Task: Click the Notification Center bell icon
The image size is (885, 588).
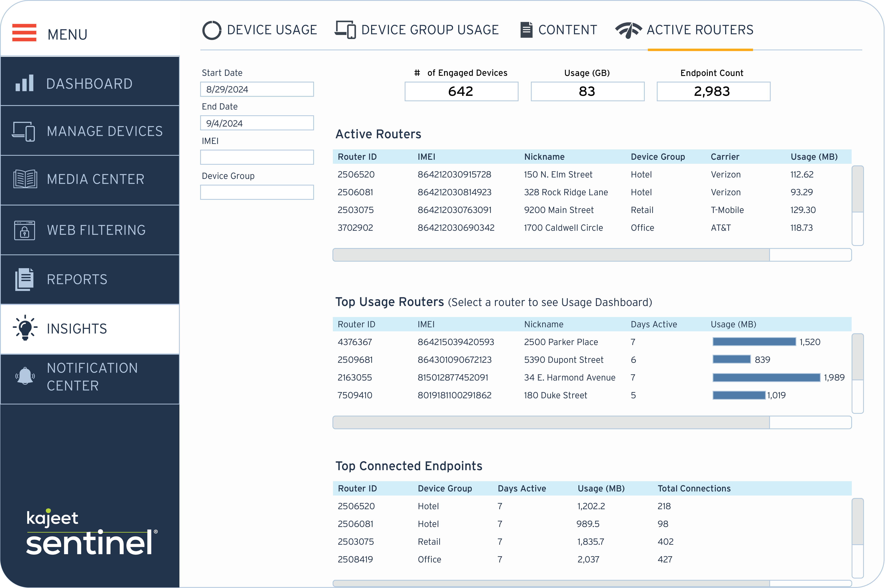Action: (x=25, y=376)
